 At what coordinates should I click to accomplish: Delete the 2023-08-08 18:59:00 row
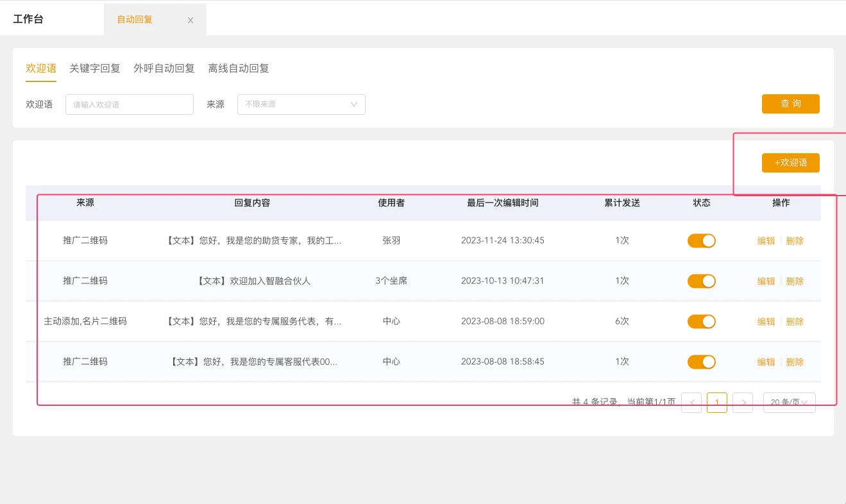pos(795,322)
